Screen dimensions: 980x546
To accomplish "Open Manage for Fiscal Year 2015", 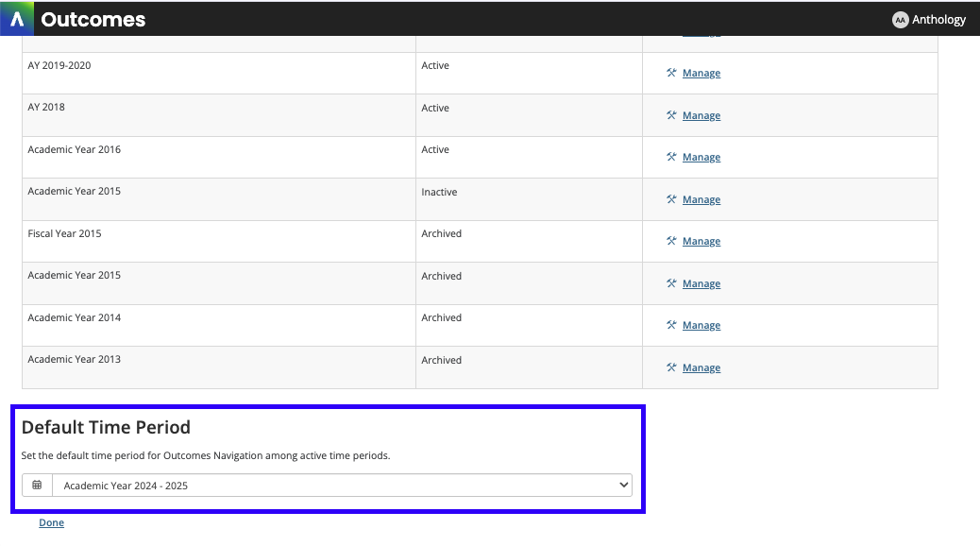I will pos(701,242).
